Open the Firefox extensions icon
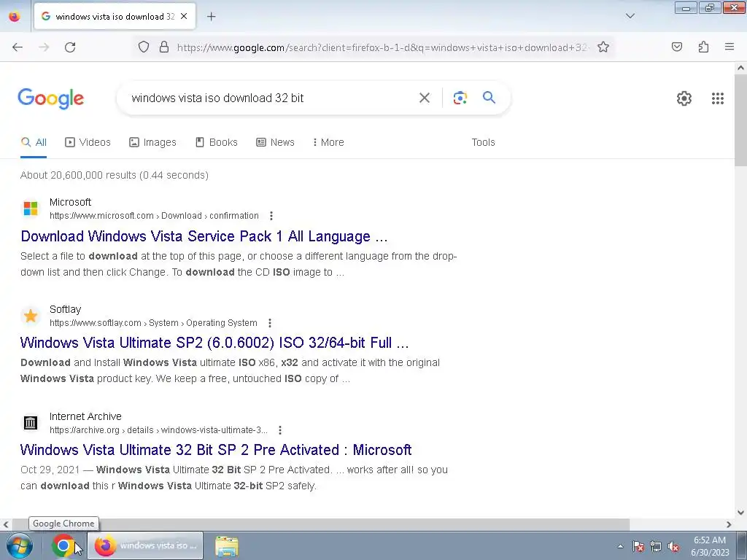 coord(703,47)
